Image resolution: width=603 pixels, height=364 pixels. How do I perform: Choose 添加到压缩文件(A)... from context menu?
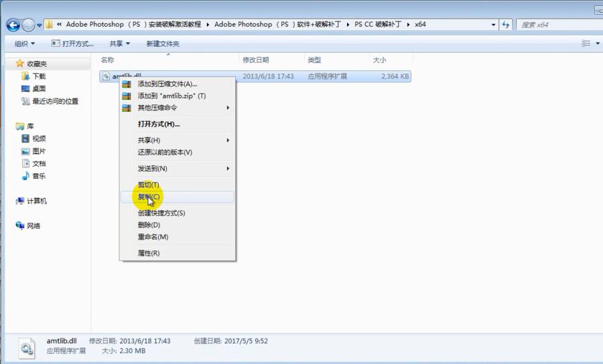(x=178, y=84)
